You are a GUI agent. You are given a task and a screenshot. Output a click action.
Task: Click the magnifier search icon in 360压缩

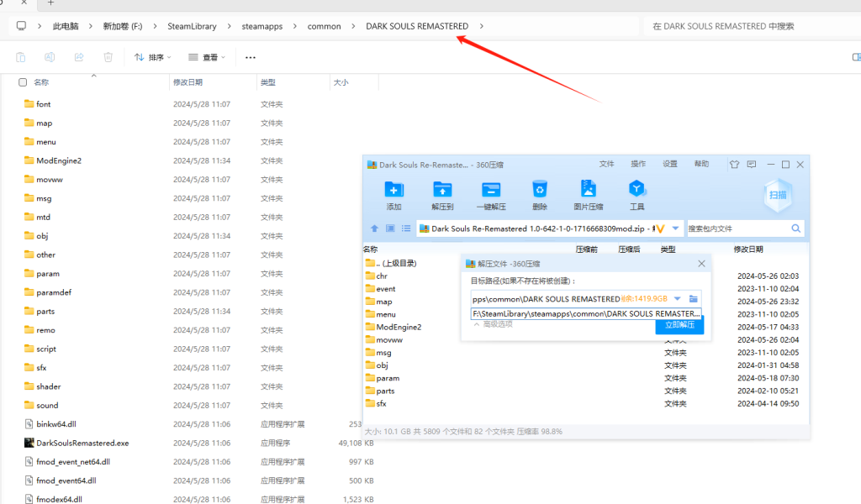point(795,228)
